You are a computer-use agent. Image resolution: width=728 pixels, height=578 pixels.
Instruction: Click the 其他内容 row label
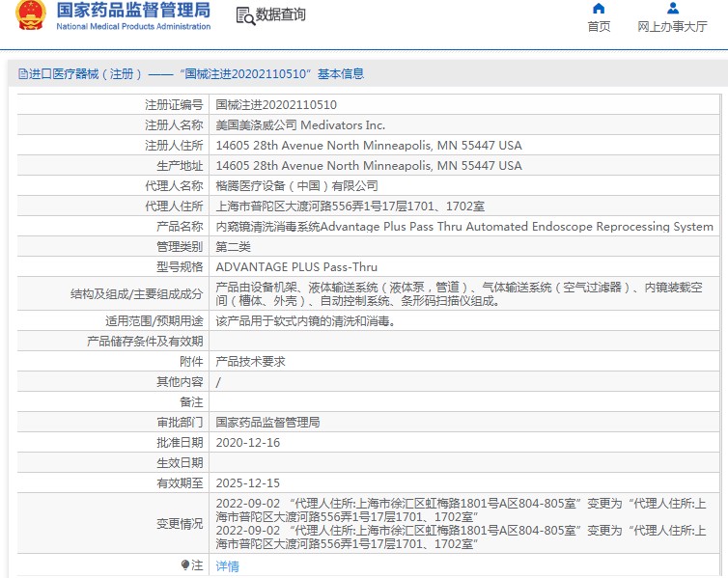(180, 382)
